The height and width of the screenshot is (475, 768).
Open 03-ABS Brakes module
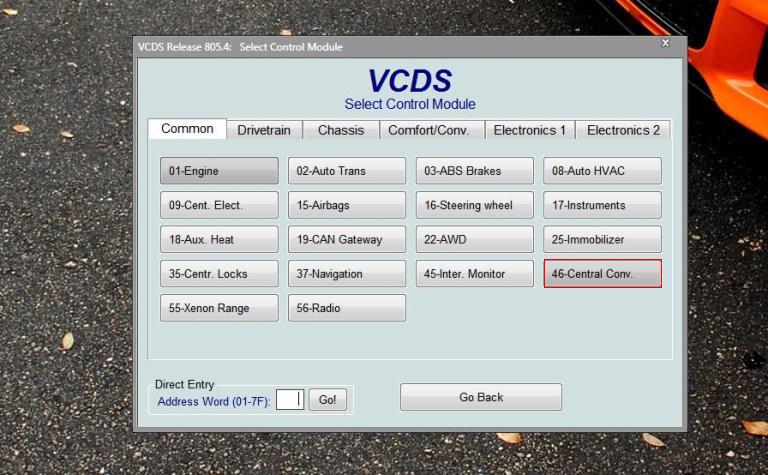click(x=475, y=171)
